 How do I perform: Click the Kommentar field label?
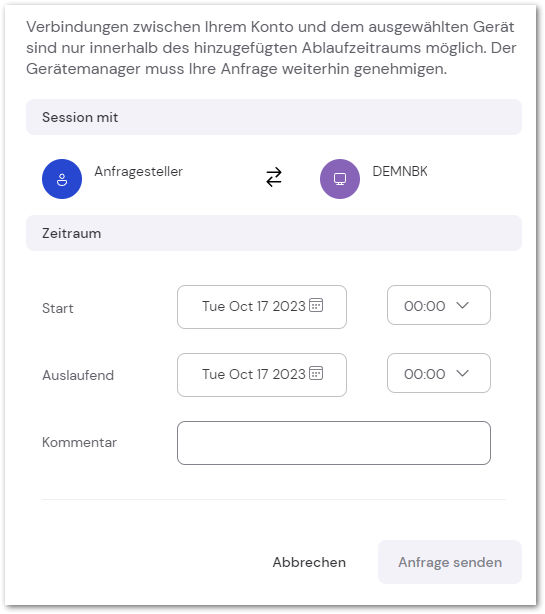[x=79, y=442]
